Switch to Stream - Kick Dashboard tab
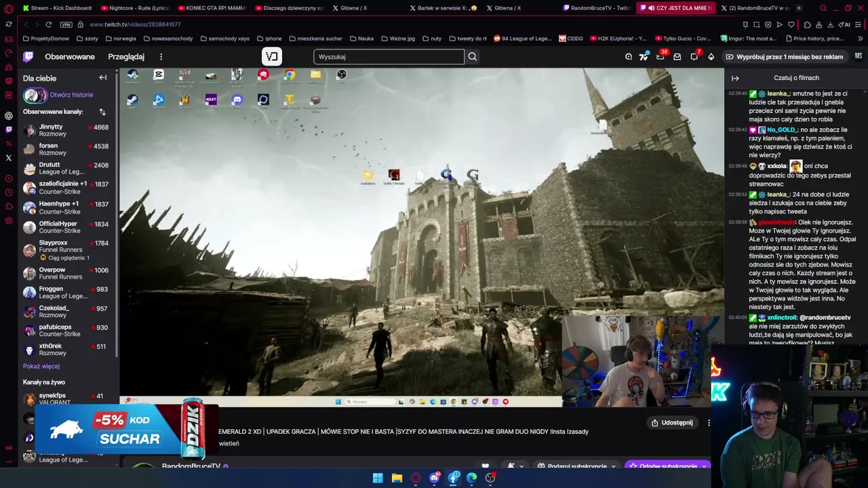This screenshot has height=488, width=868. click(58, 8)
